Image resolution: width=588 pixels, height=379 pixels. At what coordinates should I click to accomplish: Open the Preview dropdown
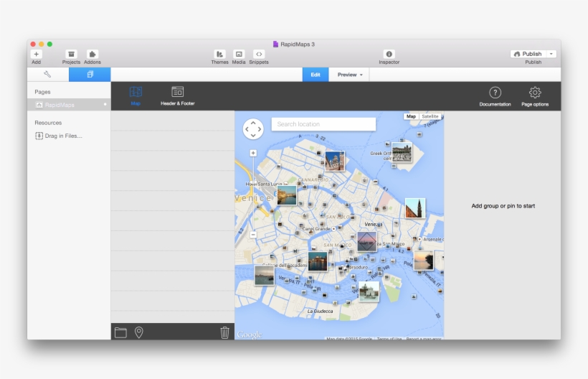[349, 75]
